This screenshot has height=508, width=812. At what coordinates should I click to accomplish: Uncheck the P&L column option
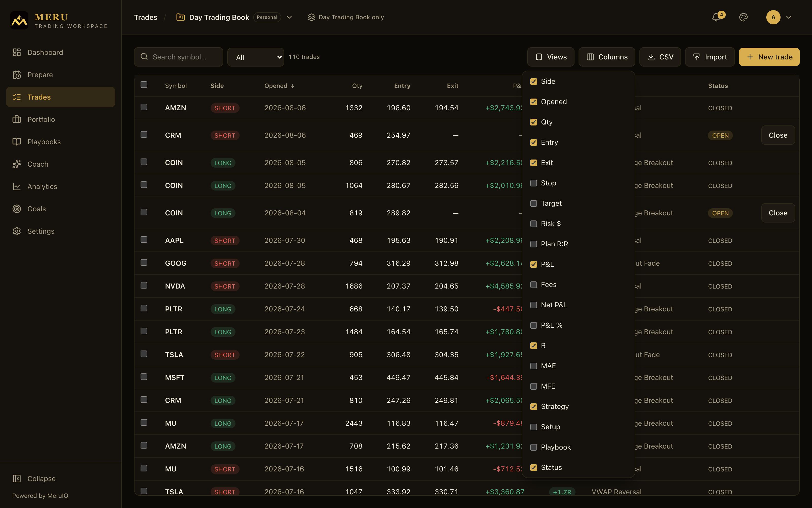point(533,264)
